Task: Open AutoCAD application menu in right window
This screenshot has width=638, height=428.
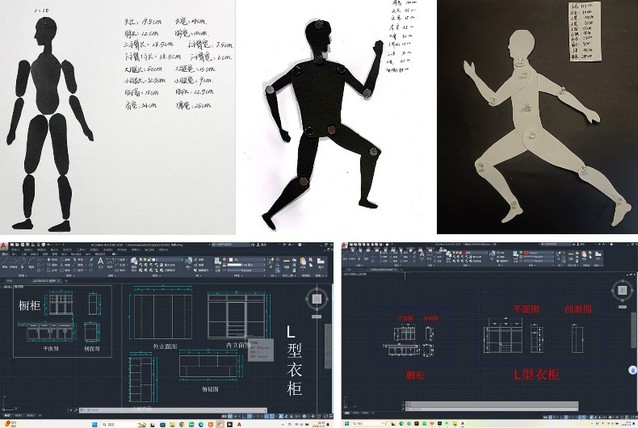Action: (x=346, y=244)
